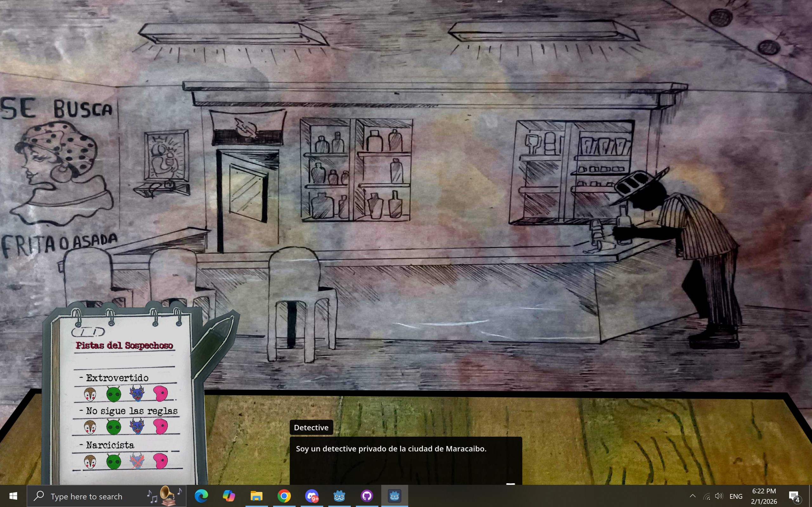Open the volume control in system tray

[x=719, y=496]
